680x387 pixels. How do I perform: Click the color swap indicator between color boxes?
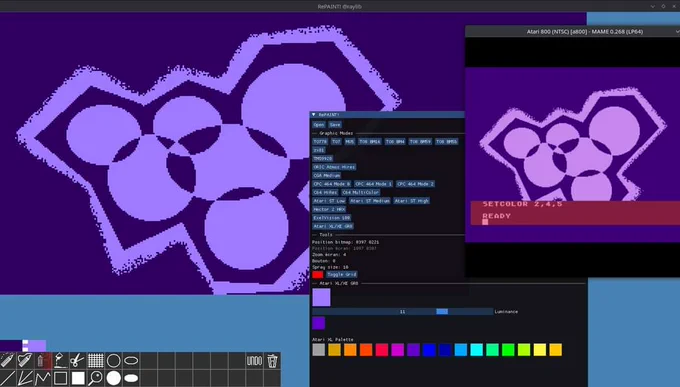[x=25, y=345]
